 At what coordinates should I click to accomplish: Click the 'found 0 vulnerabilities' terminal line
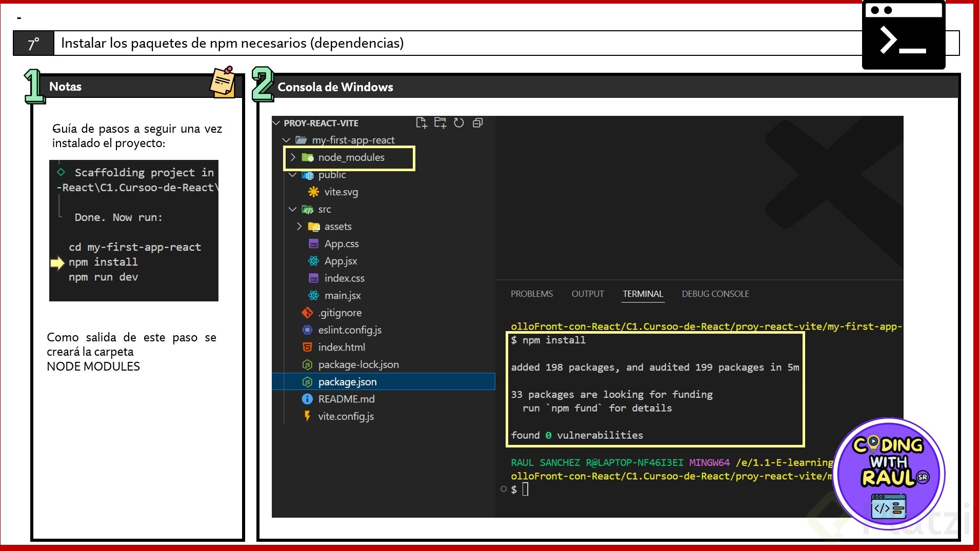click(577, 435)
